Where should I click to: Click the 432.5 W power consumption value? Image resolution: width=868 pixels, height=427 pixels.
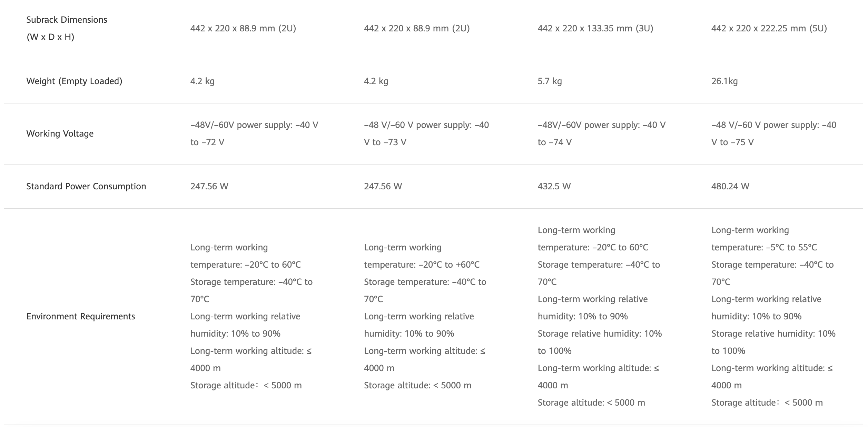click(554, 186)
